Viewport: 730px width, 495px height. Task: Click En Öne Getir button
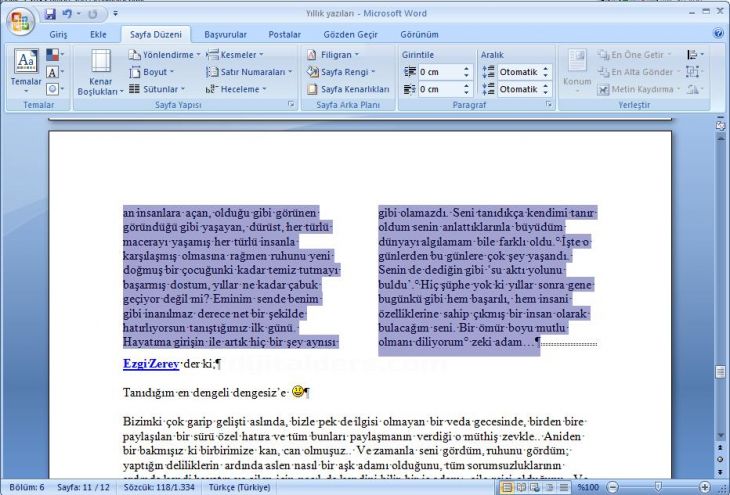point(635,55)
